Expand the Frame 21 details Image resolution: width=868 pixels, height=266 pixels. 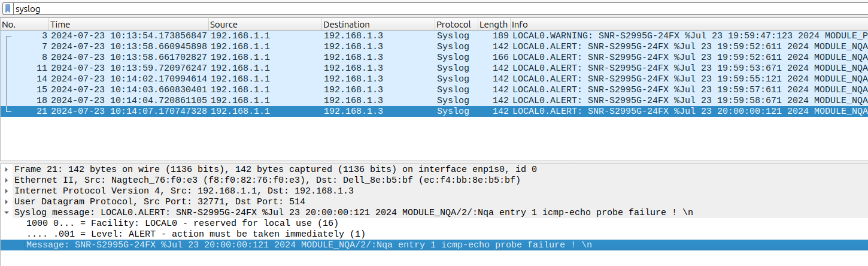point(7,170)
